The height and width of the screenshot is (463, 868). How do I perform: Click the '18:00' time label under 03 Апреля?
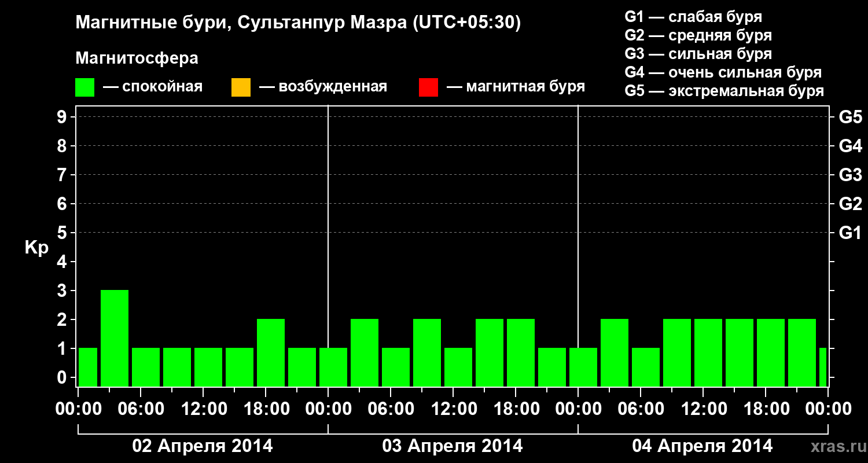click(x=517, y=409)
